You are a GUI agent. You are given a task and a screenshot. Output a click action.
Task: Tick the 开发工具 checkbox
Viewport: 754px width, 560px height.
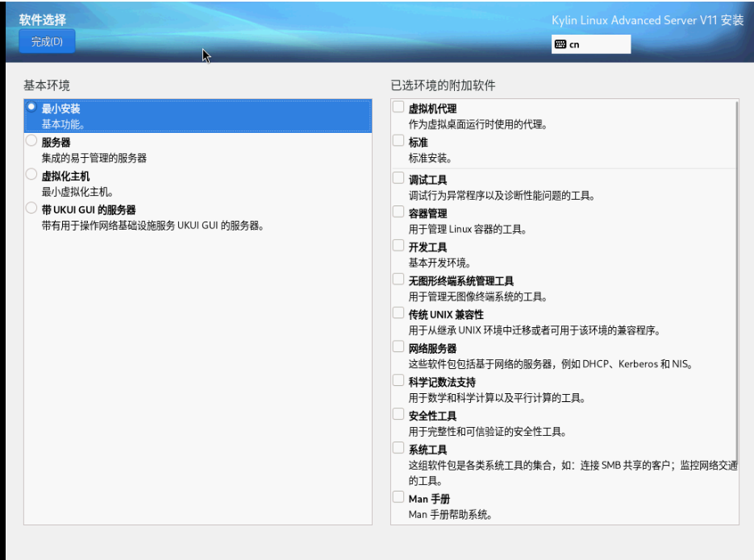click(x=398, y=246)
